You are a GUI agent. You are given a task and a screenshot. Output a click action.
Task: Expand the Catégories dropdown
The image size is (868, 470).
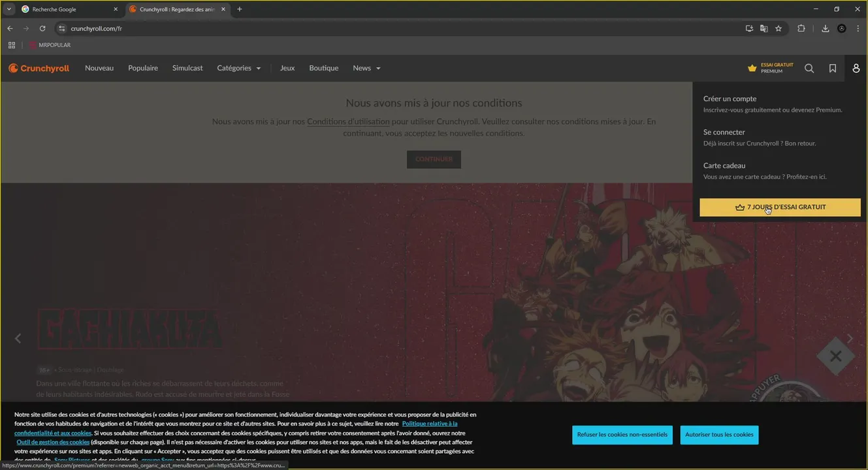(x=239, y=68)
